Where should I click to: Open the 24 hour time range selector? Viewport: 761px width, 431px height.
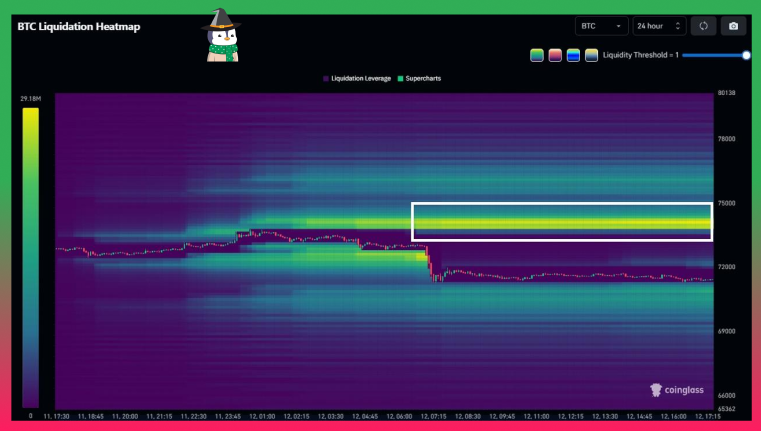coord(659,26)
